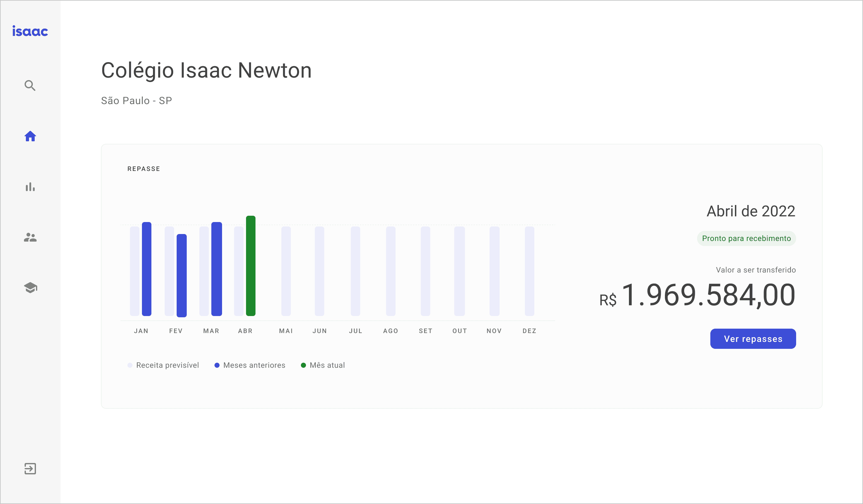Click the Receita previsível legend text
Screen dimensions: 863x504
click(x=167, y=365)
